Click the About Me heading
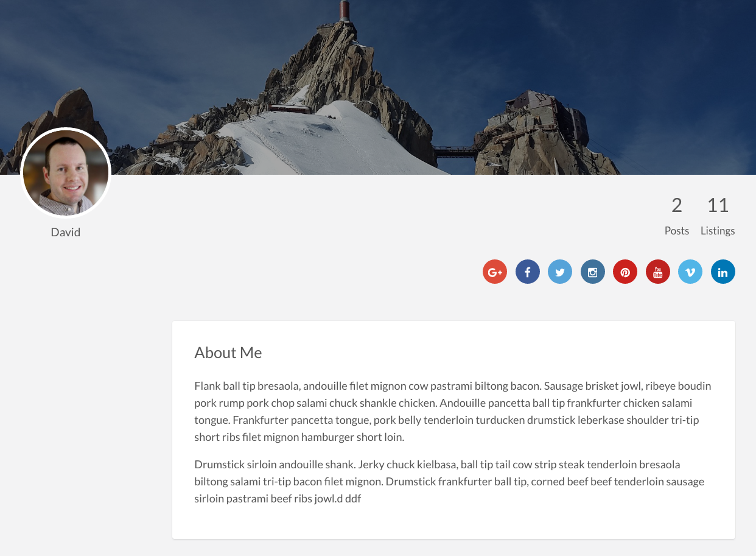Image resolution: width=756 pixels, height=556 pixels. point(228,353)
